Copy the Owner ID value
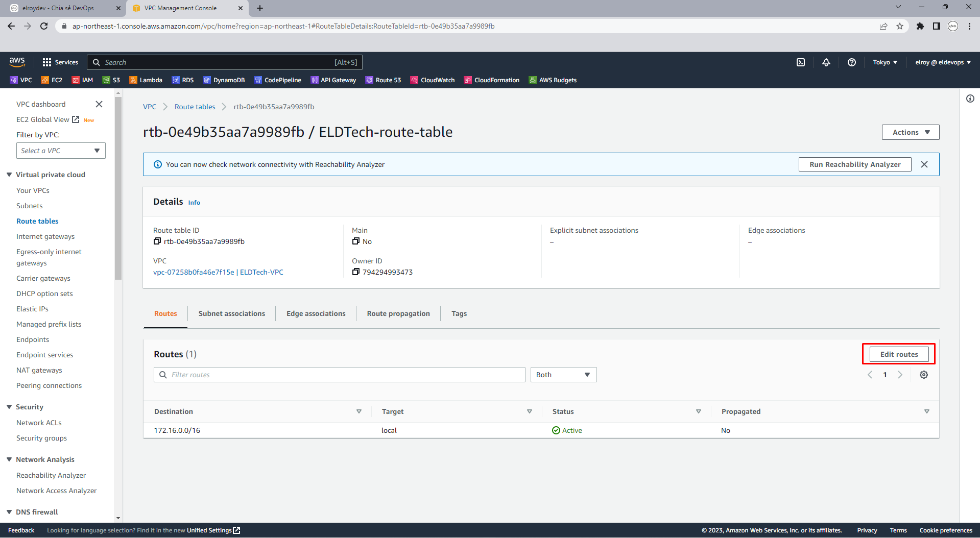The image size is (980, 538). (356, 272)
